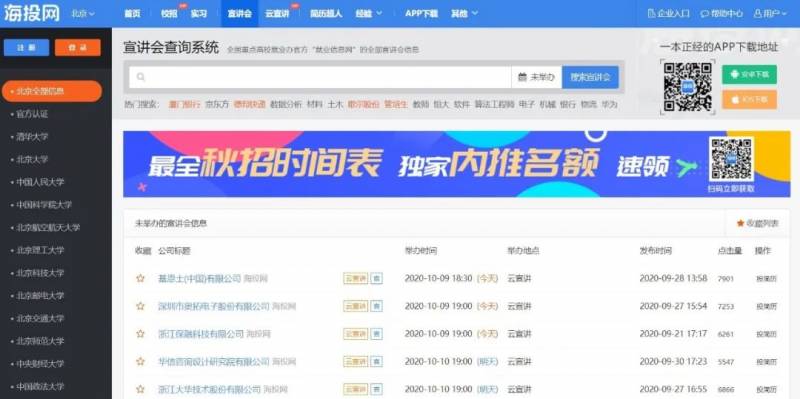Expand the 用户 account dropdown
Viewport: 800px width, 399px height.
coord(770,14)
